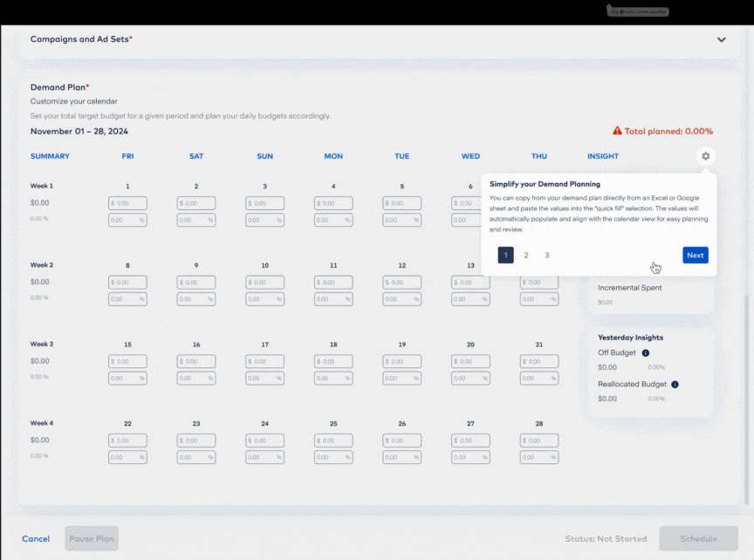This screenshot has height=560, width=754.
Task: Click the dollar input for day 28
Action: pos(539,440)
